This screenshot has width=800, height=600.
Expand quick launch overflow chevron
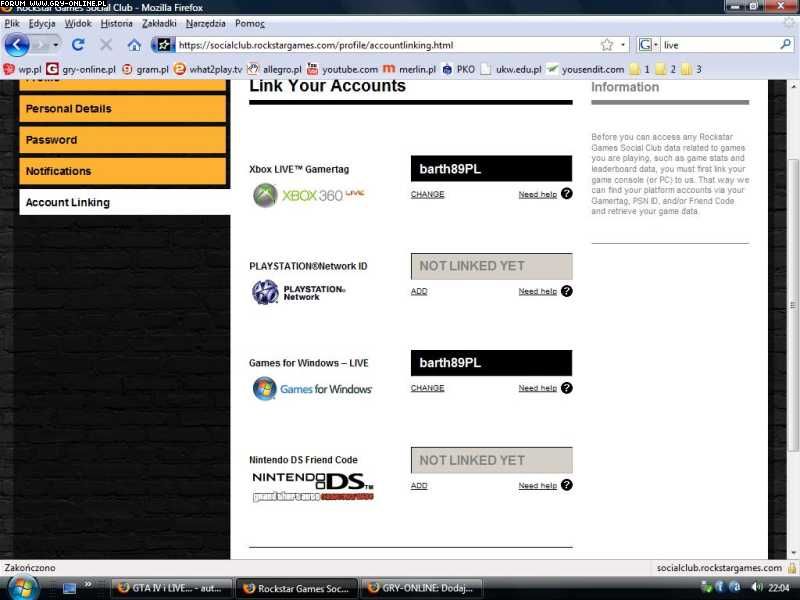click(x=88, y=584)
